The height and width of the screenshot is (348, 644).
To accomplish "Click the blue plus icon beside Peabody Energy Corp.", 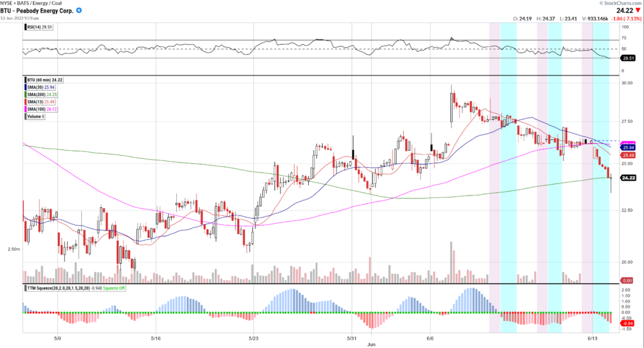I will coord(79,10).
